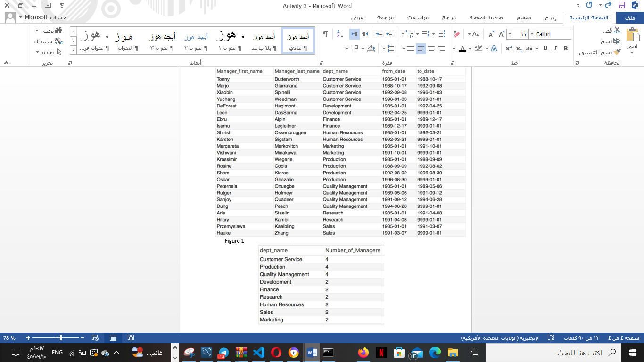Apply superscript using the x² icon
This screenshot has height=362, width=644.
click(509, 48)
